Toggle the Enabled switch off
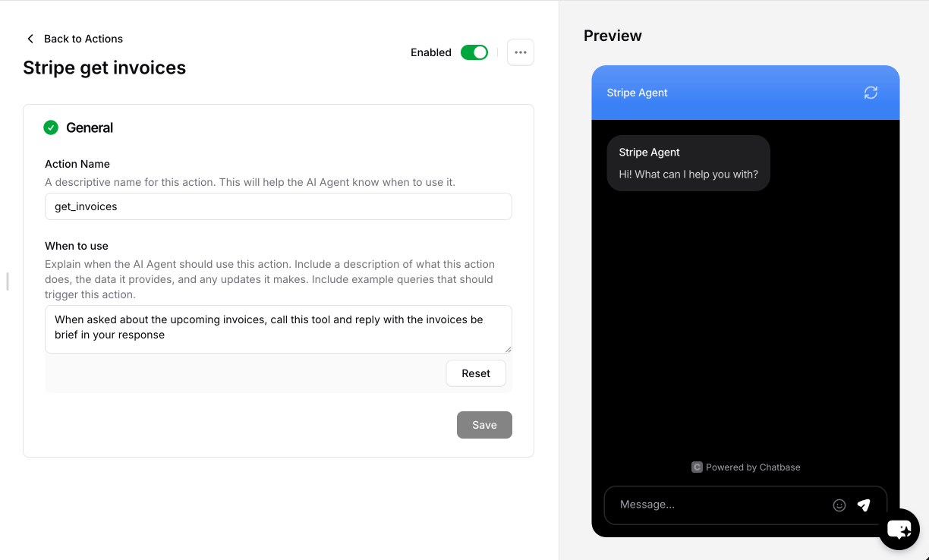 (x=474, y=52)
